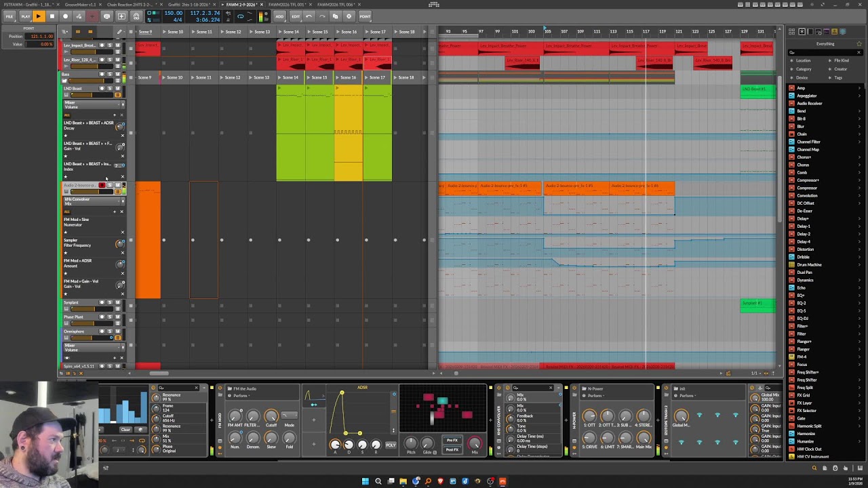Solo the Lev_Impact_Breat track

click(110, 45)
